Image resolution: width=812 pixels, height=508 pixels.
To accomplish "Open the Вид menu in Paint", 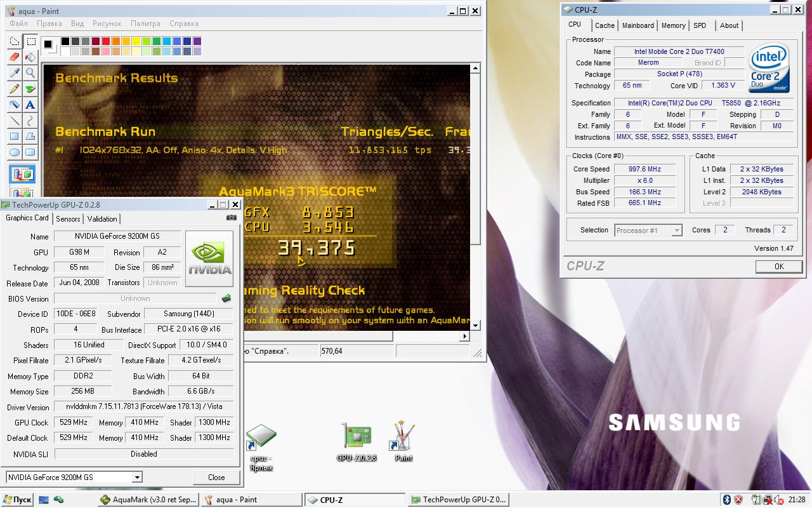I will [x=77, y=23].
